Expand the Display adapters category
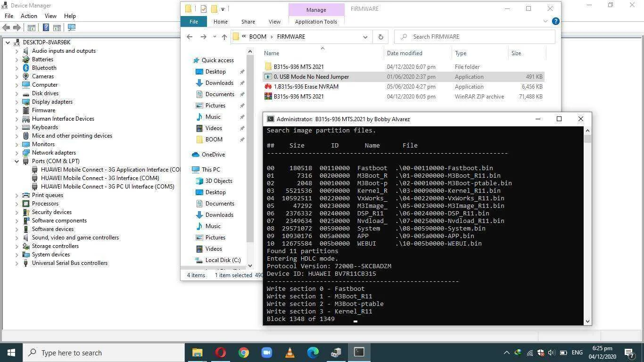This screenshot has width=644, height=362. click(17, 102)
